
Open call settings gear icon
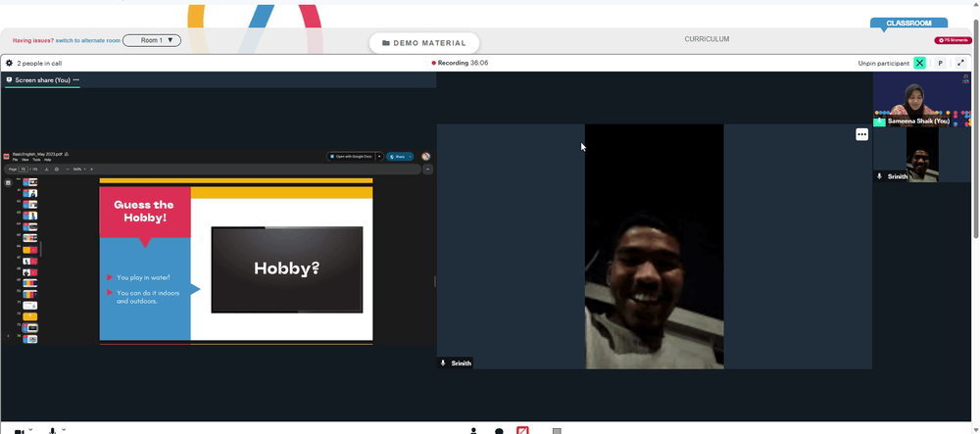[x=9, y=63]
